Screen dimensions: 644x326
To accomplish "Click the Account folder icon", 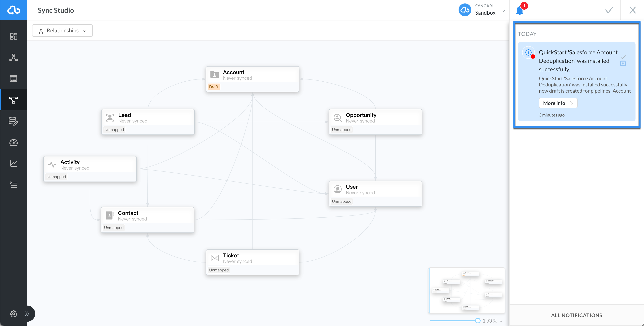I will [x=214, y=75].
